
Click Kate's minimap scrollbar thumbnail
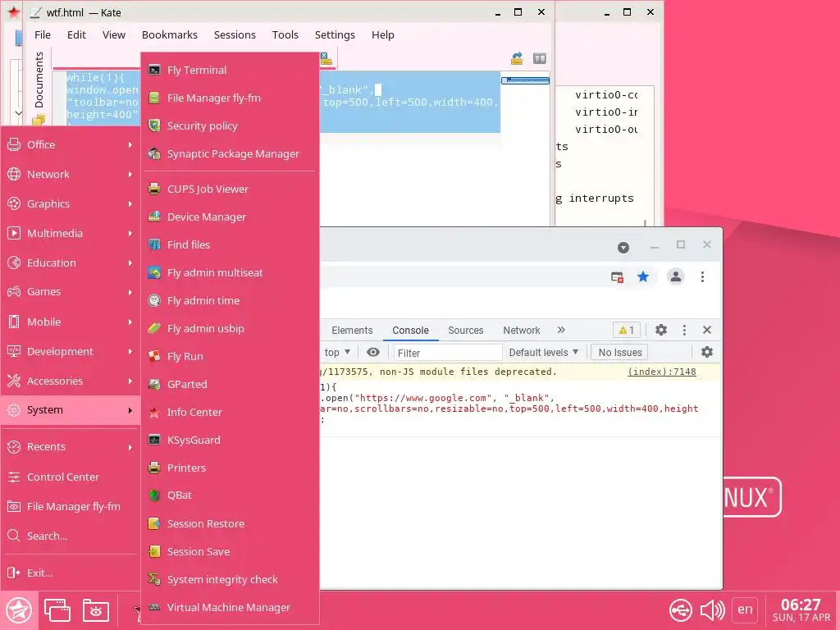[525, 80]
